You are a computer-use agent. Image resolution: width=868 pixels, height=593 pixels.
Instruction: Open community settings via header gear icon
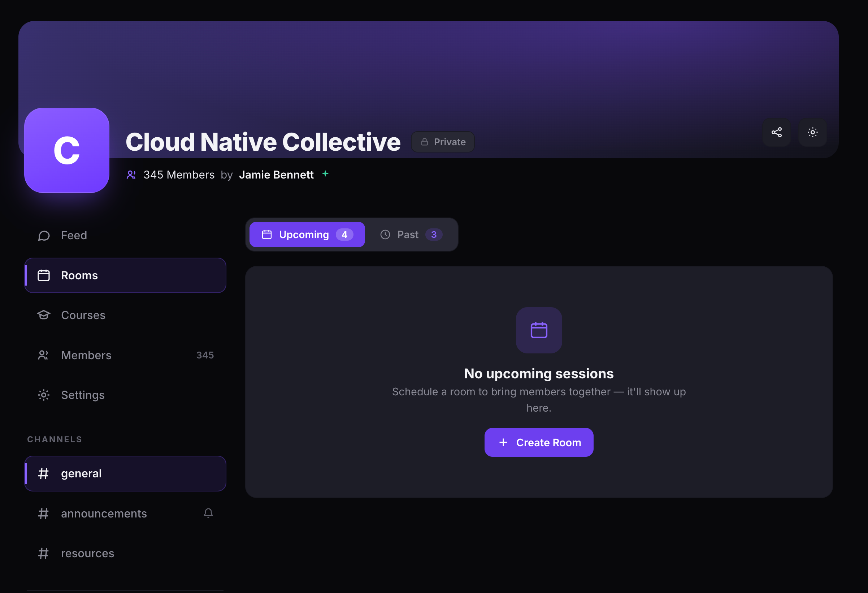point(812,132)
